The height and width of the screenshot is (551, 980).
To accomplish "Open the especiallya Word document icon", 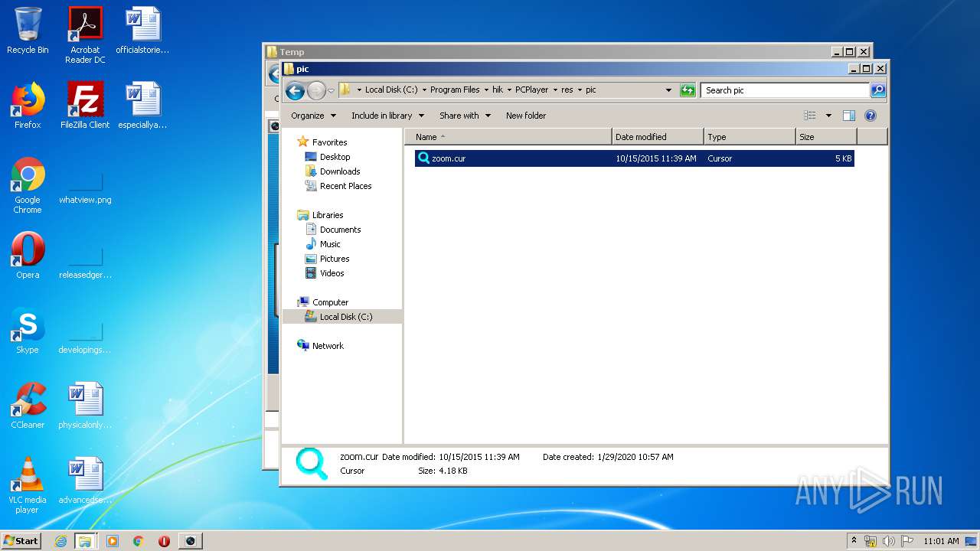I will [x=142, y=106].
